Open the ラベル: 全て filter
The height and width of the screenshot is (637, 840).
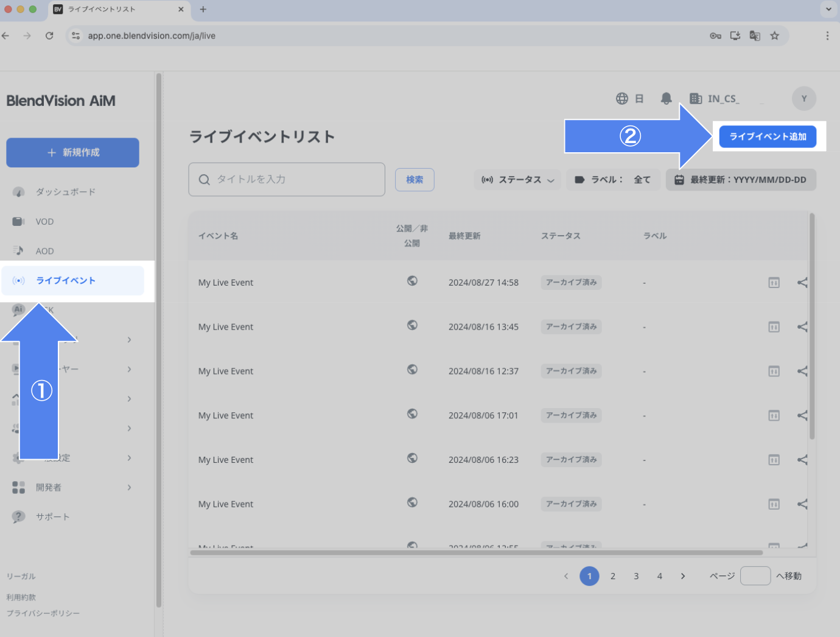pyautogui.click(x=613, y=180)
